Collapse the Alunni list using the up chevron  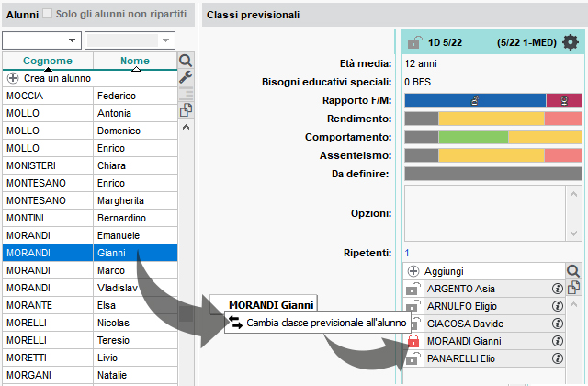point(186,127)
